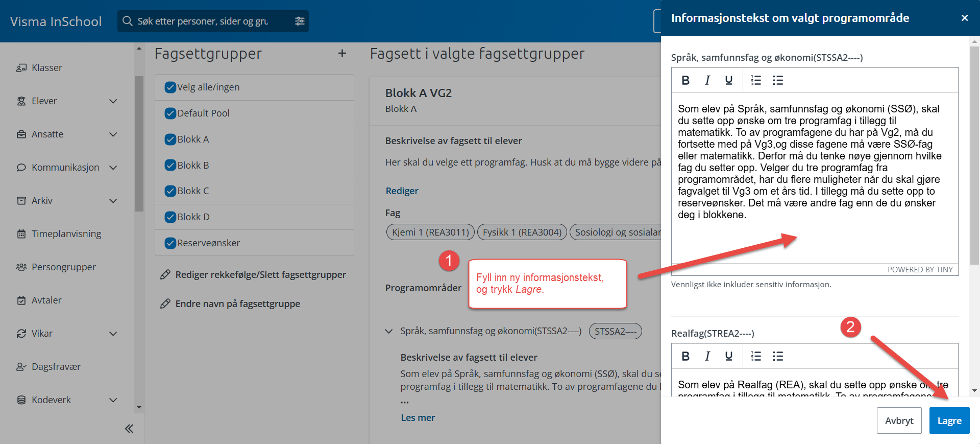Image resolution: width=980 pixels, height=444 pixels.
Task: Click the Avtaler calendar-check icon
Action: pyautogui.click(x=21, y=300)
